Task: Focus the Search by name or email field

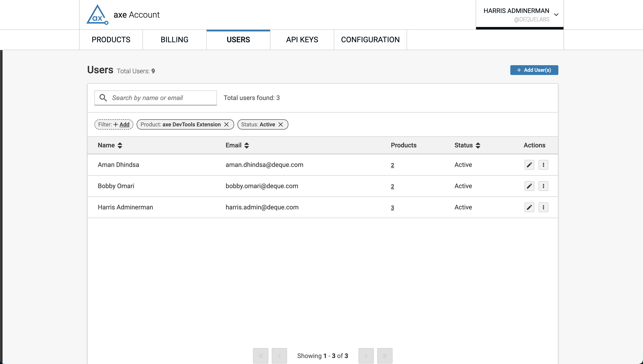Action: pos(160,98)
